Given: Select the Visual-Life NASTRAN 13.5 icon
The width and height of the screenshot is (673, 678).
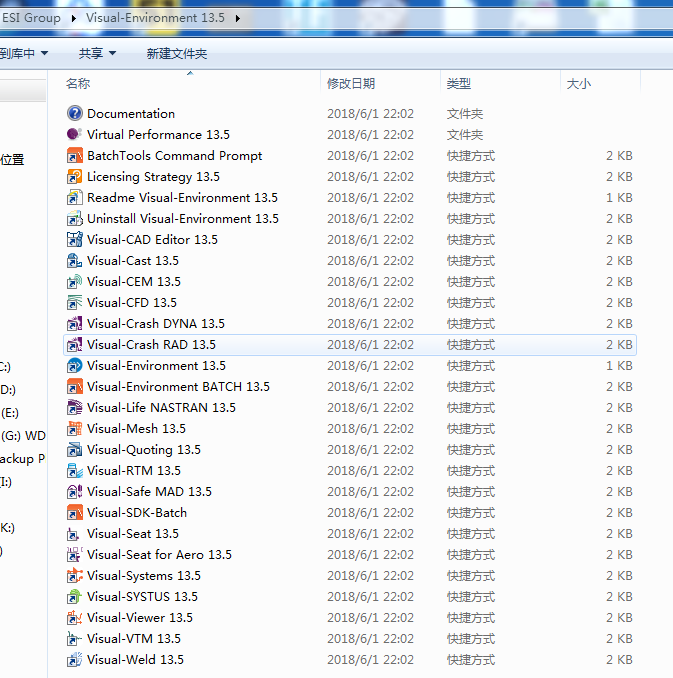Looking at the screenshot, I should 74,407.
